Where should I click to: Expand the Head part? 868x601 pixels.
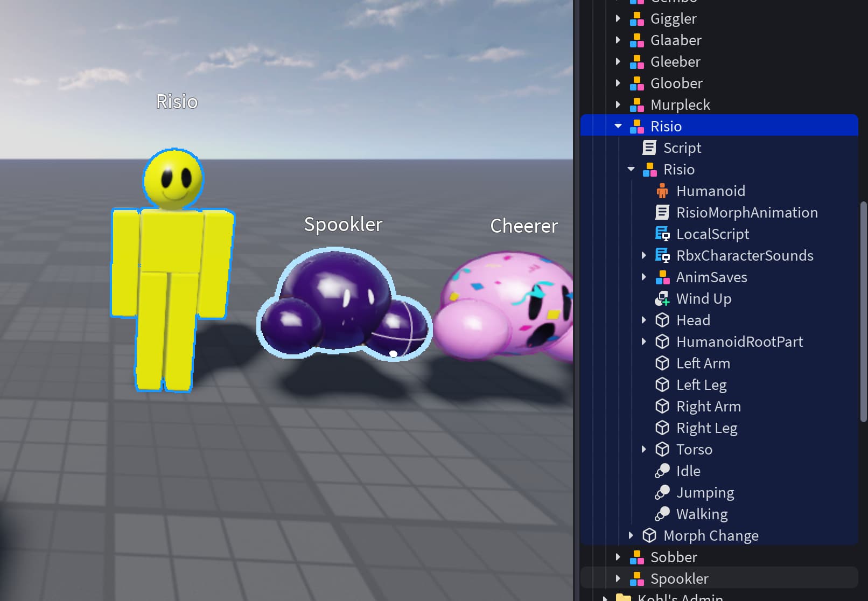[644, 320]
